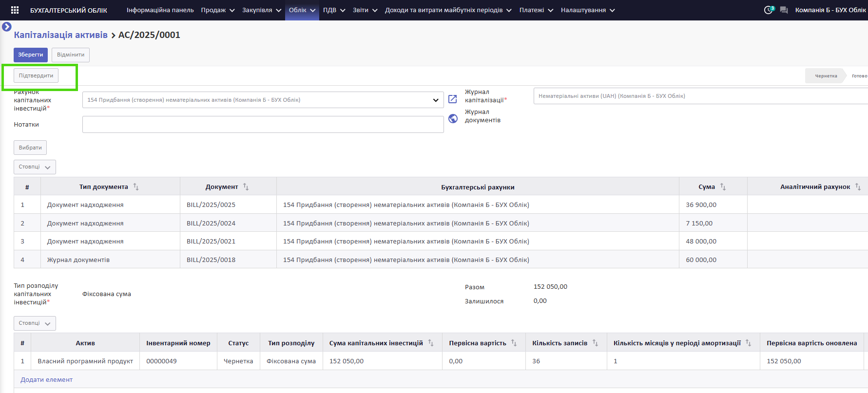
Task: Open the Облік menu
Action: click(302, 10)
